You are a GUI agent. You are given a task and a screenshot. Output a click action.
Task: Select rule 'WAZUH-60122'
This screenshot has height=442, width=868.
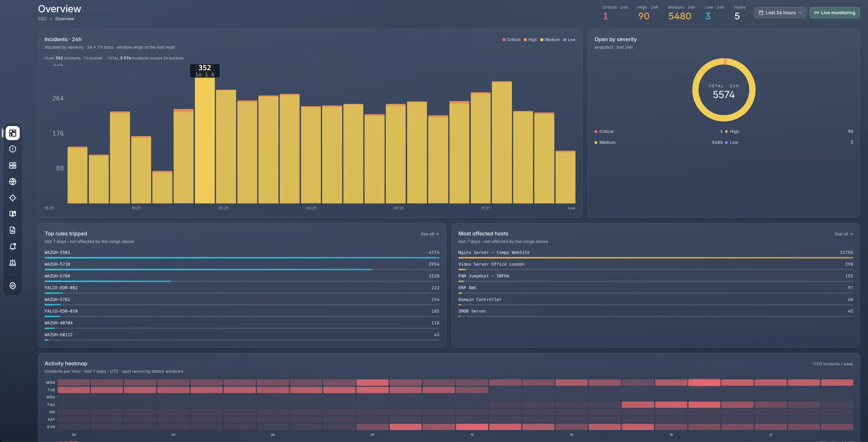pyautogui.click(x=59, y=335)
